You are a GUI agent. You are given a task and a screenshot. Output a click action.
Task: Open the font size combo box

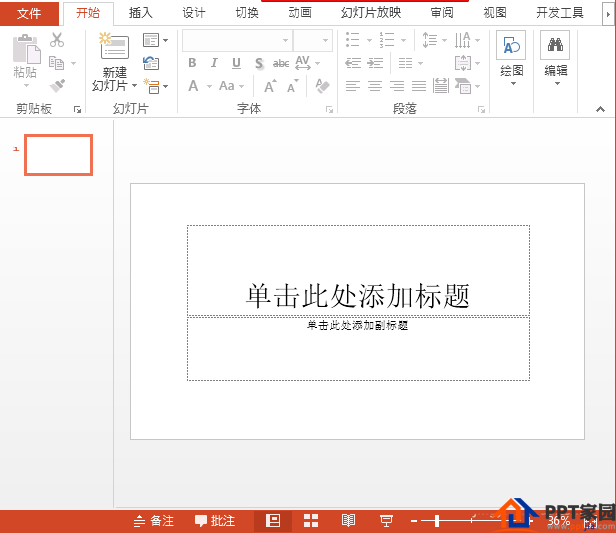tap(313, 40)
